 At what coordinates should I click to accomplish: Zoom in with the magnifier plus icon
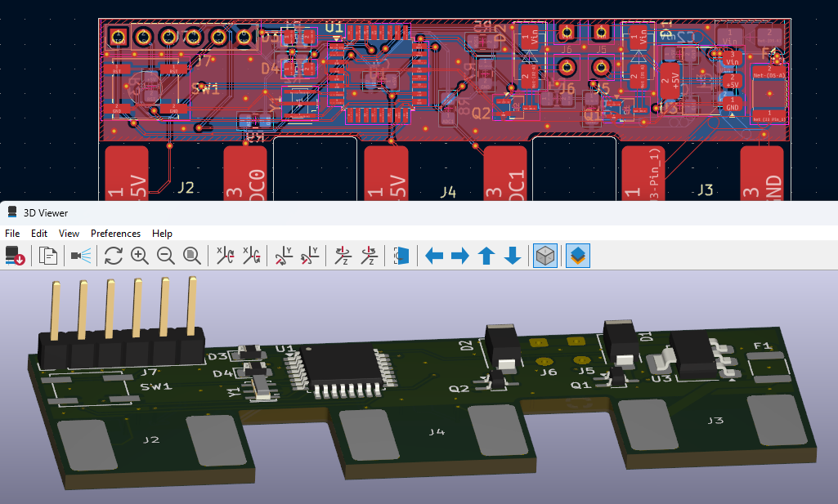pyautogui.click(x=140, y=256)
